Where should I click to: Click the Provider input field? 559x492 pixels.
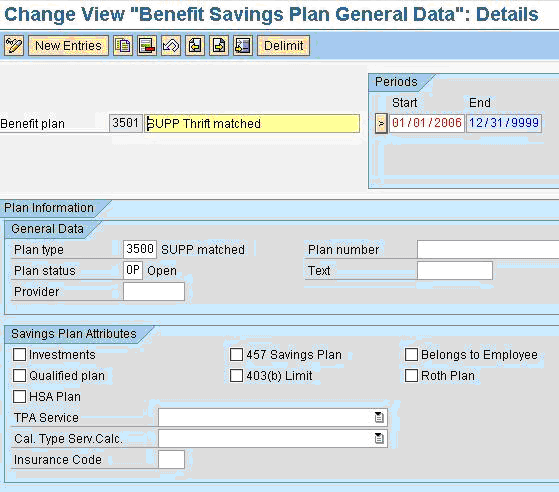(x=154, y=292)
